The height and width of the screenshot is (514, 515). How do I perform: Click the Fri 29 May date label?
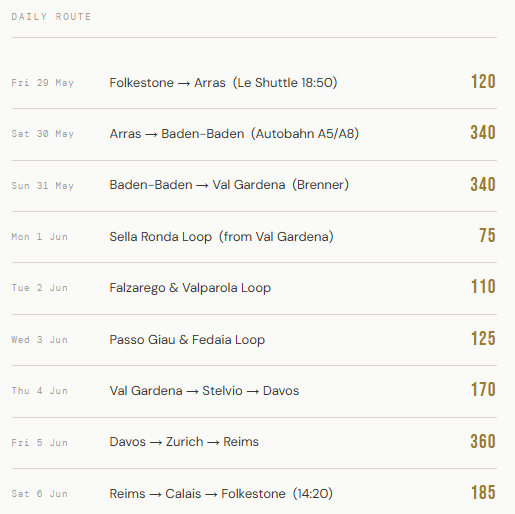click(43, 83)
